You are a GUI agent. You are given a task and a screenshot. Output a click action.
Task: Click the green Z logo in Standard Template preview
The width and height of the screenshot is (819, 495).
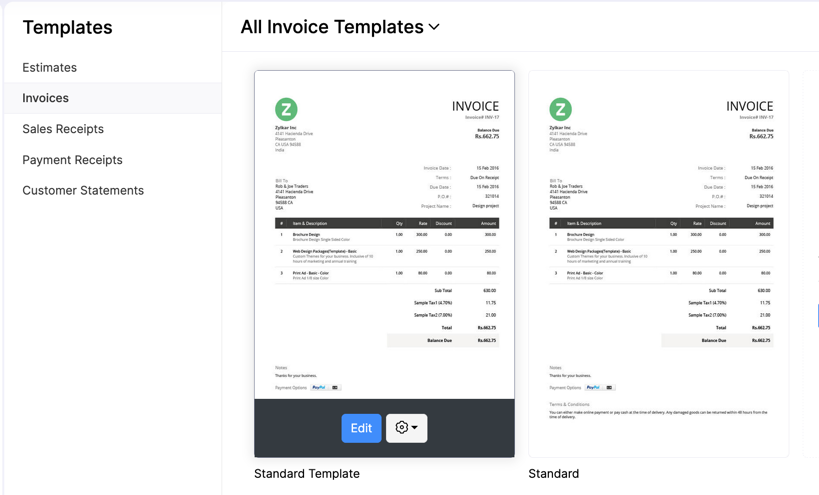(286, 109)
